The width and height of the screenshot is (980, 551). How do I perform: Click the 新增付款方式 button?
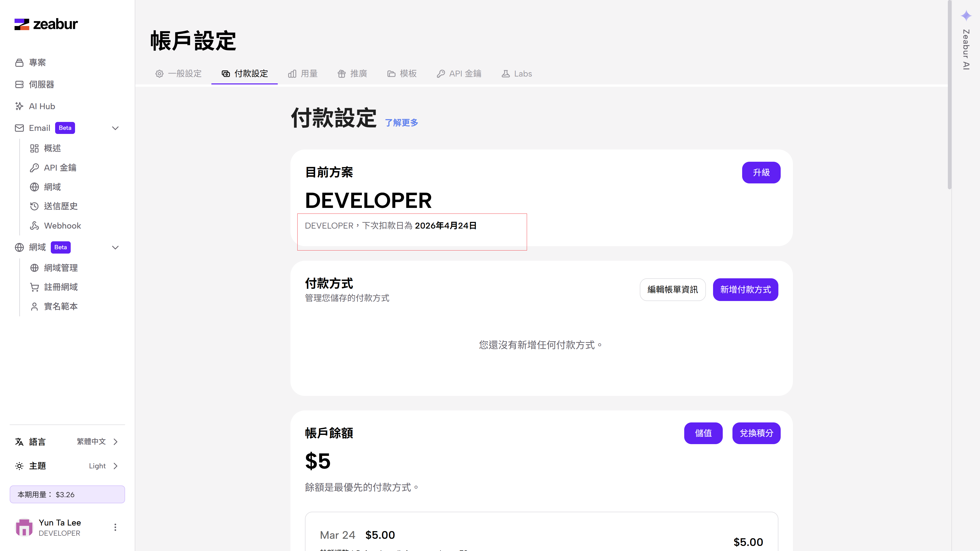(x=745, y=290)
